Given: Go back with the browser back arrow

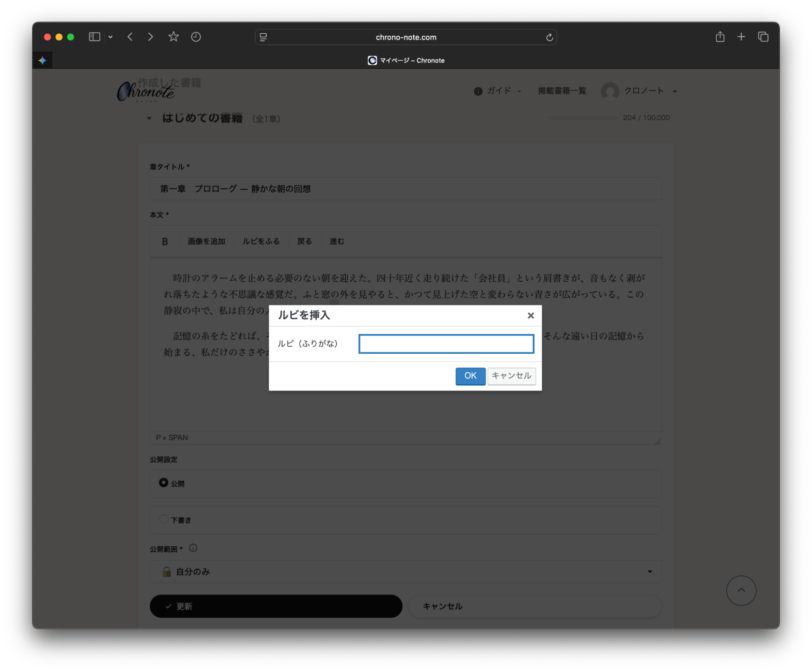Looking at the screenshot, I should click(130, 37).
